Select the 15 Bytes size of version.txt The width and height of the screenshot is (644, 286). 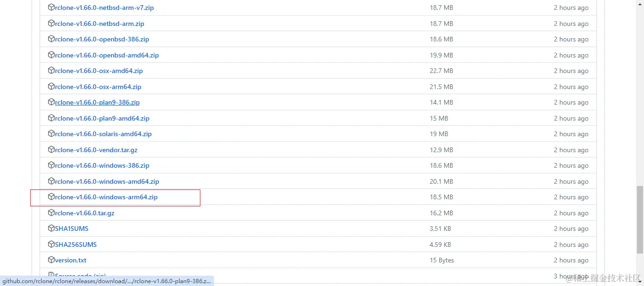coord(442,260)
